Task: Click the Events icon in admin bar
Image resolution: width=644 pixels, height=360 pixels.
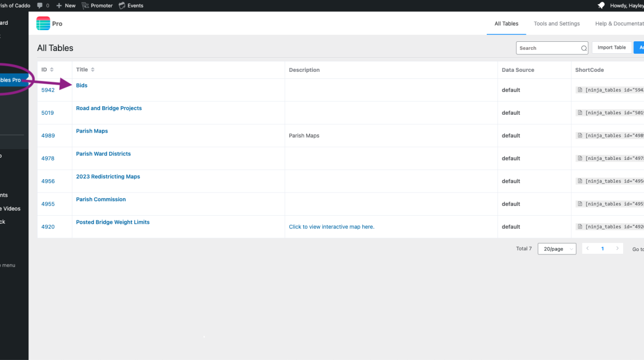Action: pyautogui.click(x=122, y=5)
